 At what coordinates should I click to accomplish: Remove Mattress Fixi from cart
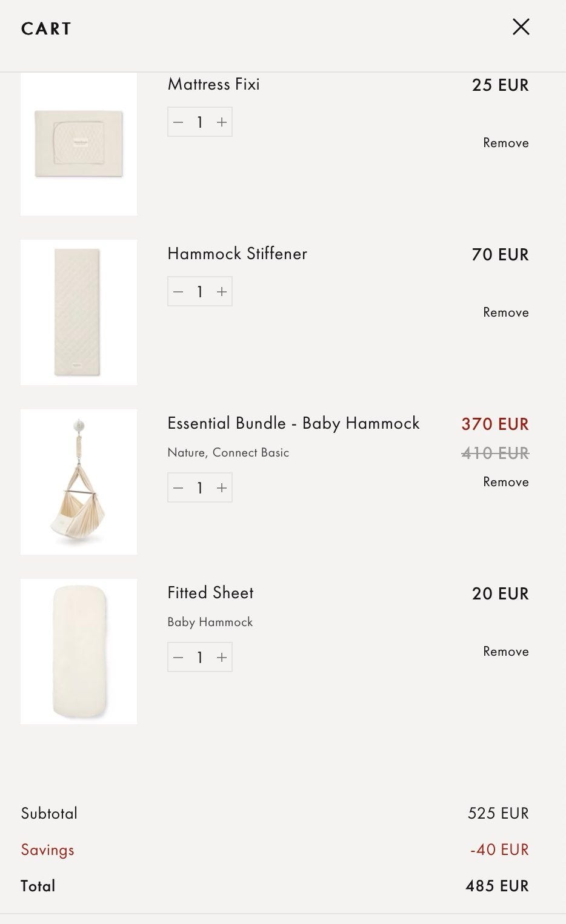(505, 143)
